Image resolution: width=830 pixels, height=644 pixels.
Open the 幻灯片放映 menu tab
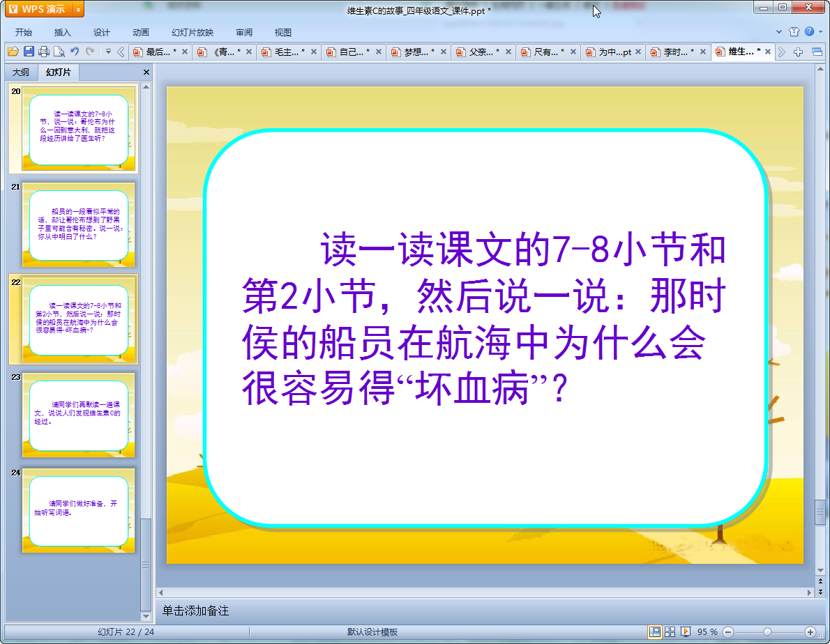tap(193, 33)
